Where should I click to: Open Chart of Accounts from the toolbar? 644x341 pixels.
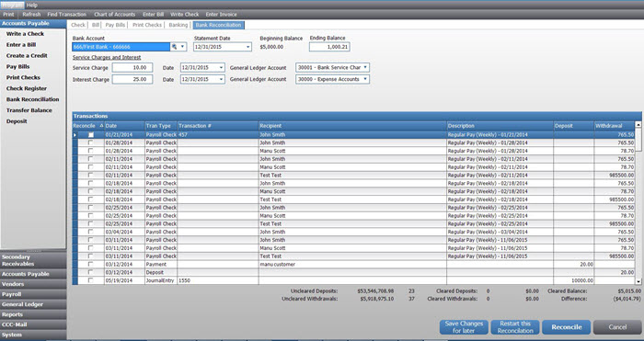tap(115, 15)
